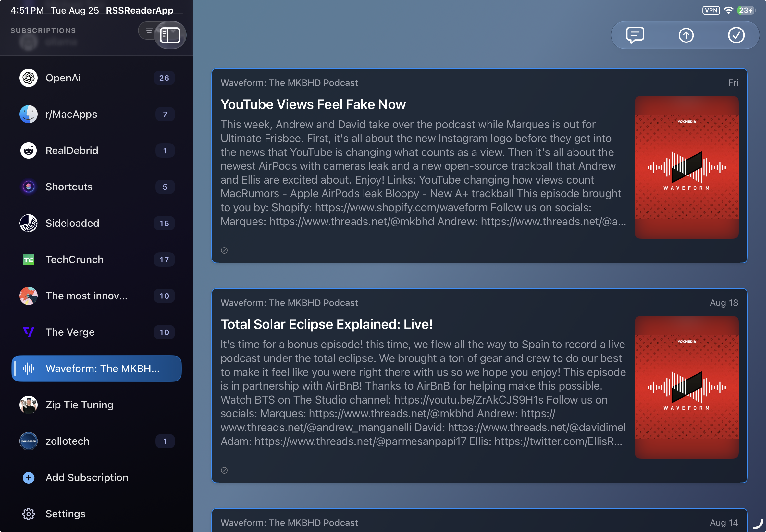766x532 pixels.
Task: Click the RSSReaderApp title in status bar
Action: [x=139, y=10]
